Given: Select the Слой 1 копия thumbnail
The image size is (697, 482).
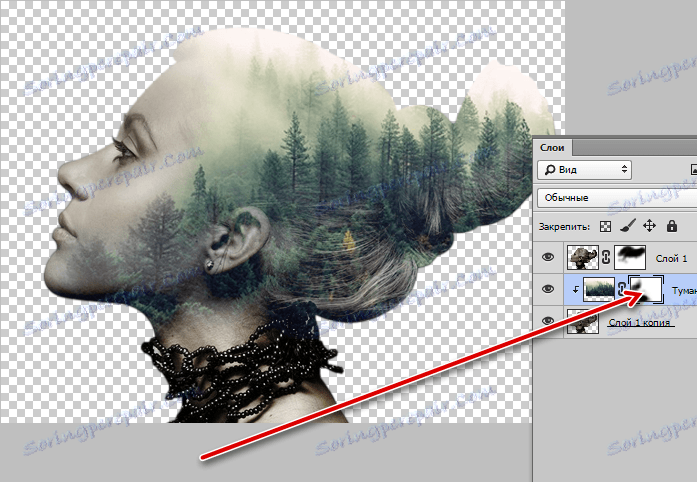Looking at the screenshot, I should pos(583,321).
